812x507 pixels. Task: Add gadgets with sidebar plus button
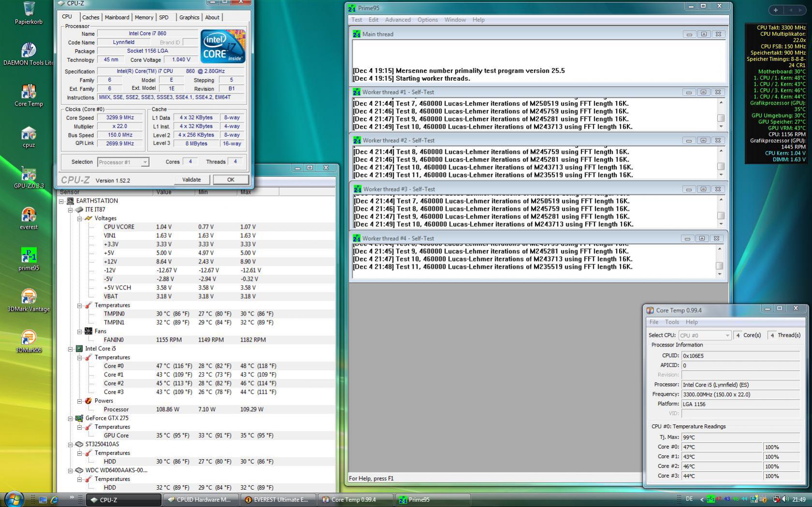(x=775, y=10)
